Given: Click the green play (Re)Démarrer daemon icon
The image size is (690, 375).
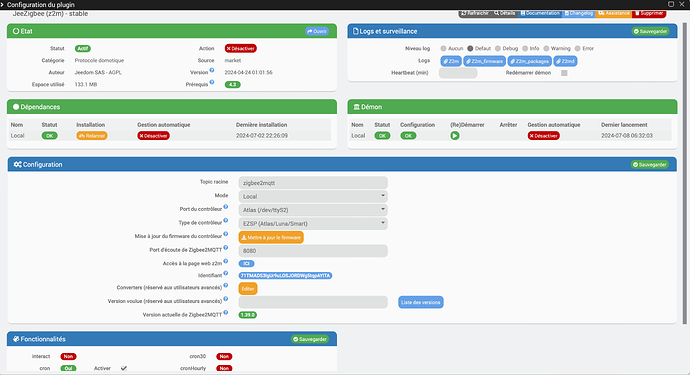Looking at the screenshot, I should 455,136.
